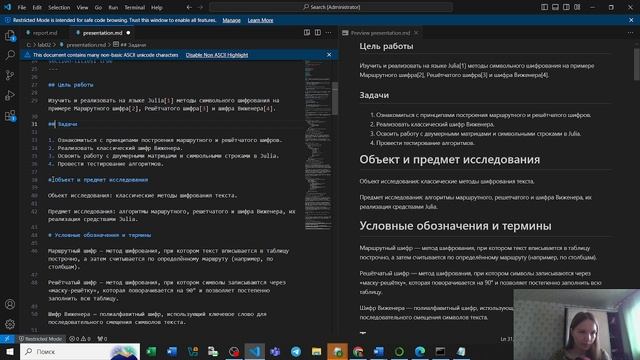Click the taskbar search box Поиск
This screenshot has height=360, width=640.
tap(80, 351)
